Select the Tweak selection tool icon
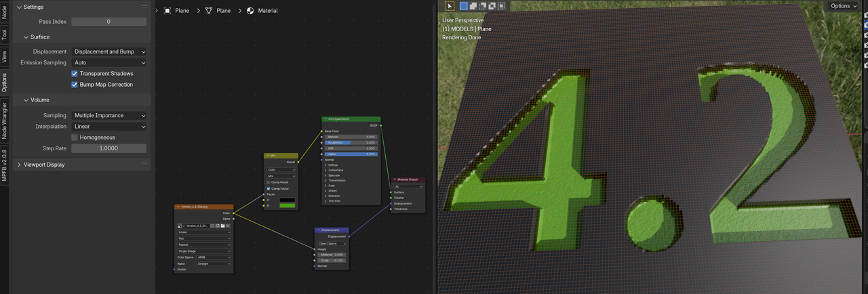 tap(450, 5)
